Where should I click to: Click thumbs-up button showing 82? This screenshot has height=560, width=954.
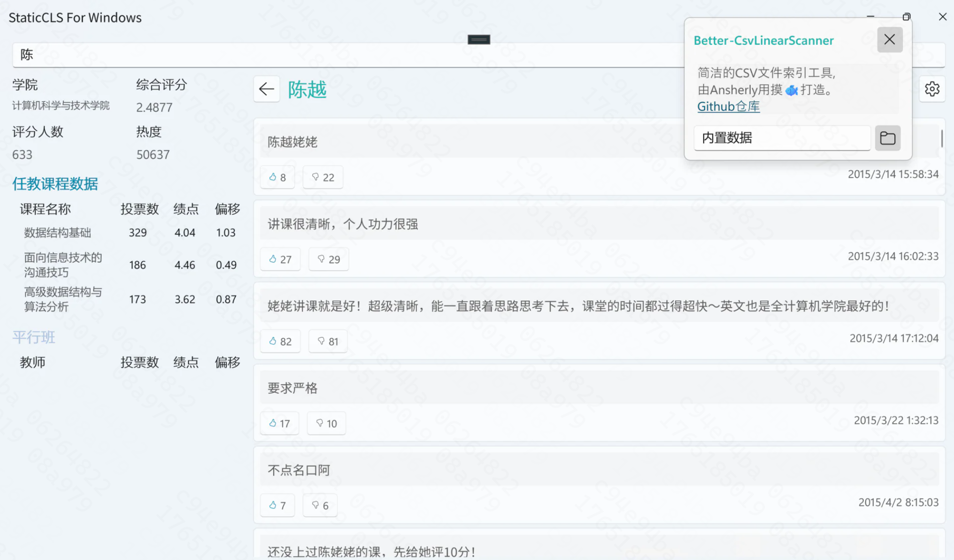pyautogui.click(x=280, y=341)
